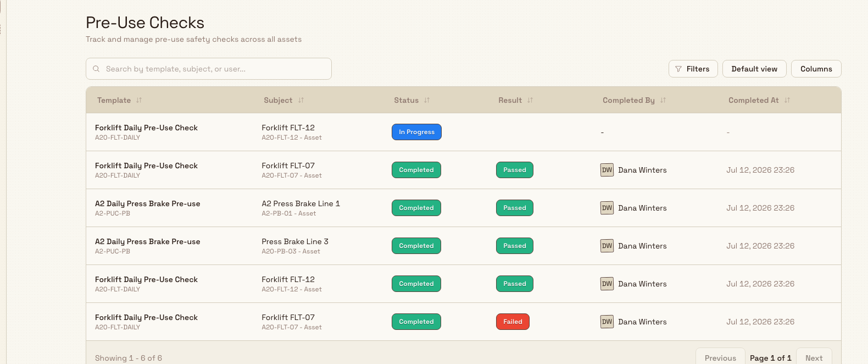Sort by Completed At arrows
Viewport: 868px width, 364px height.
[x=787, y=100]
